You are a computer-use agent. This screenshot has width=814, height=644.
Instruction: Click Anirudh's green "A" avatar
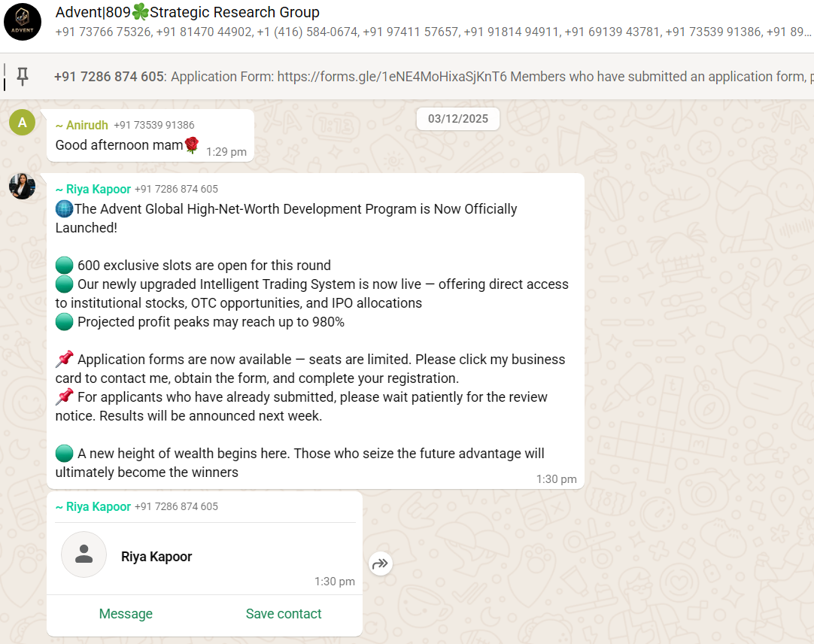coord(23,123)
